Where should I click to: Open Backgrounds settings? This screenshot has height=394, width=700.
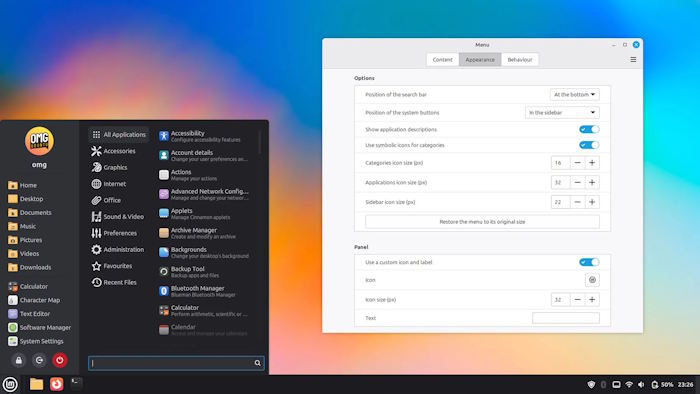[x=204, y=252]
